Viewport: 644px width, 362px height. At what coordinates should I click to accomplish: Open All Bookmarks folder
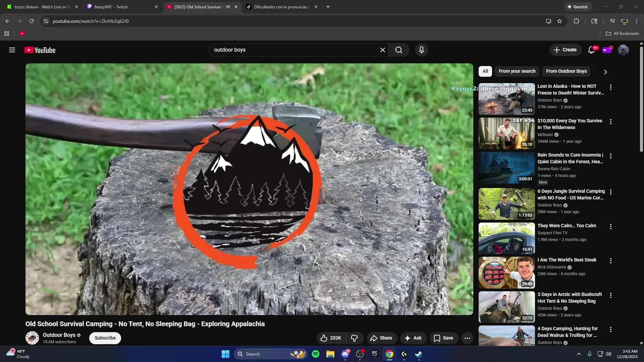tap(622, 34)
